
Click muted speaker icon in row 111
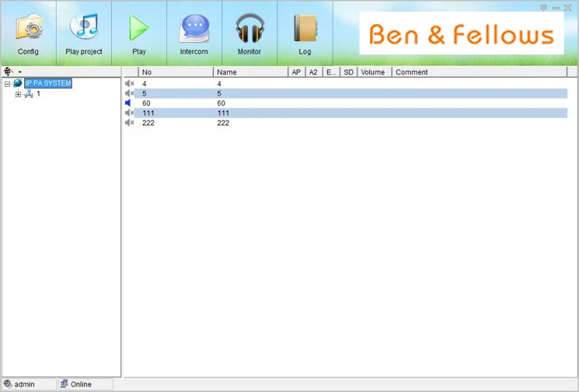(129, 113)
